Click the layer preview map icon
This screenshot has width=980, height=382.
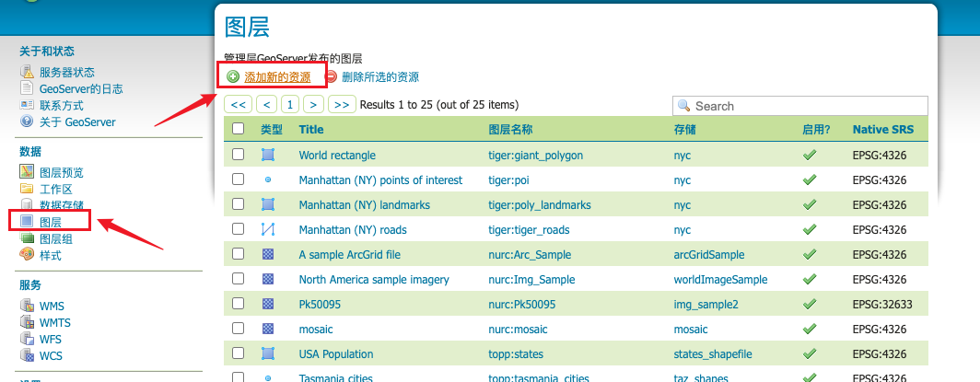[x=26, y=171]
